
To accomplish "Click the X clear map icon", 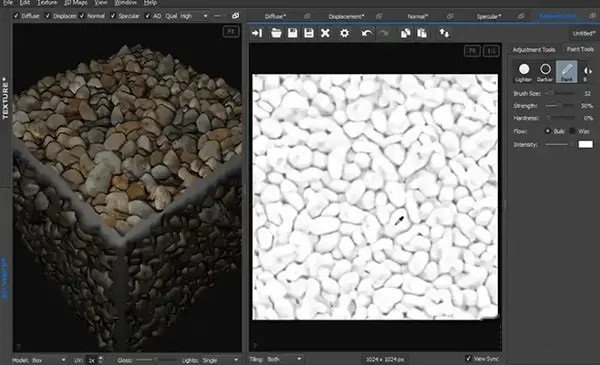I will click(325, 33).
